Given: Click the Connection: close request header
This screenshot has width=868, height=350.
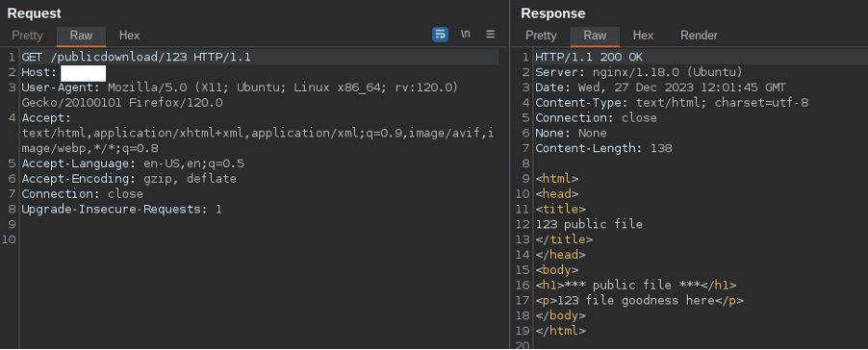Looking at the screenshot, I should click(x=83, y=194).
